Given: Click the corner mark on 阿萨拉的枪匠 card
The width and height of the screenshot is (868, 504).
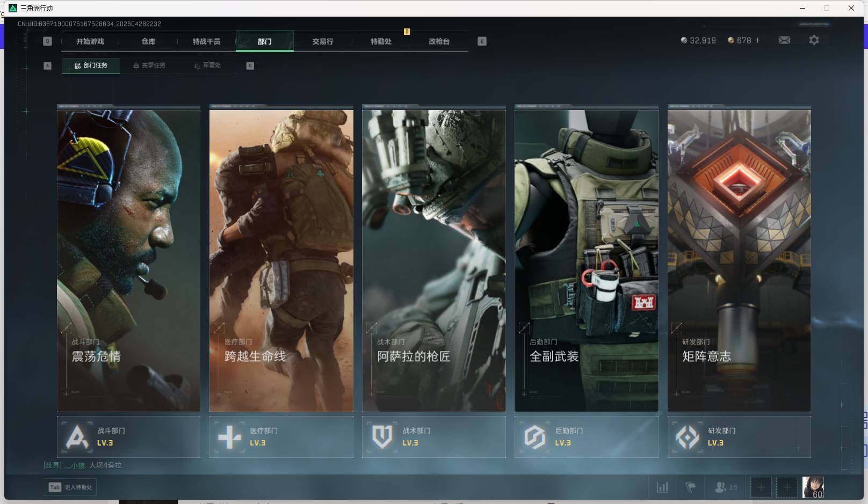Looking at the screenshot, I should tap(372, 327).
